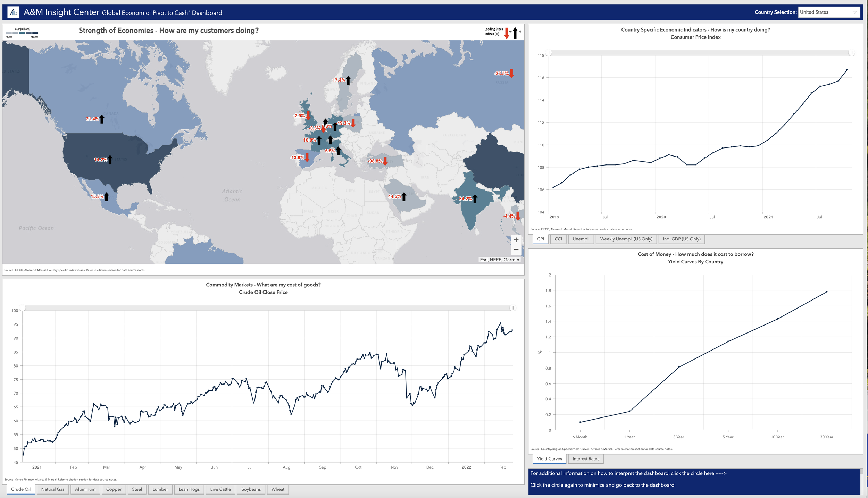Screen dimensions: 868x498
Task: Open the Interest Rates tab
Action: [x=585, y=458]
